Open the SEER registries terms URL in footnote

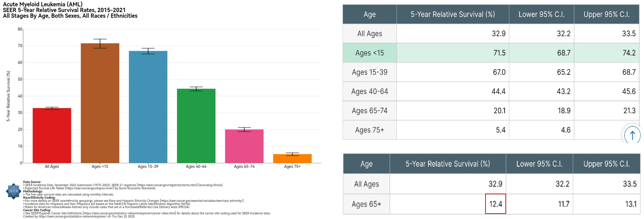167,185
